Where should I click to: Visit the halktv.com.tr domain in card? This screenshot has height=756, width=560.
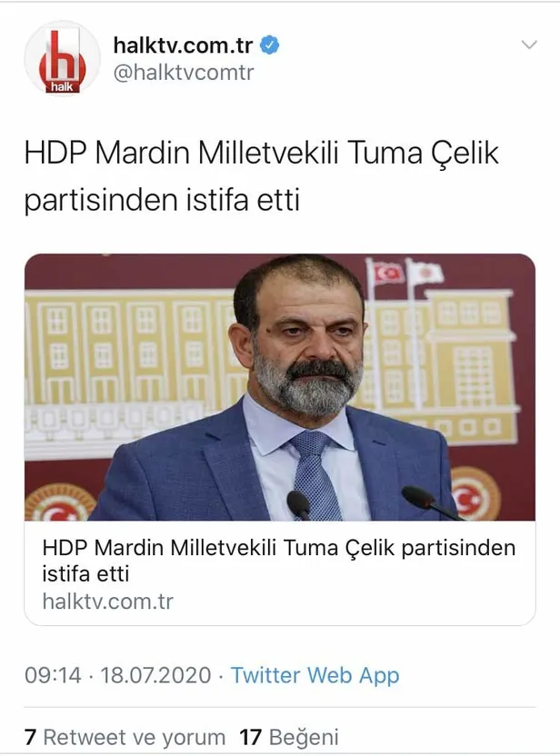(x=107, y=602)
